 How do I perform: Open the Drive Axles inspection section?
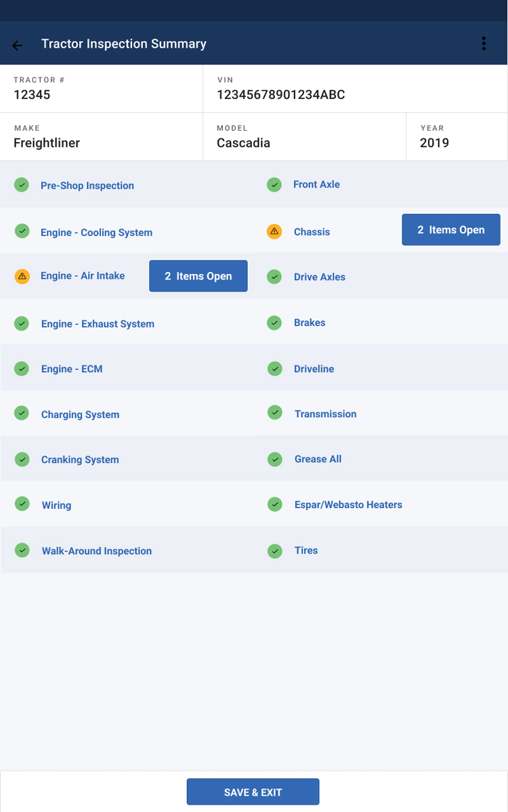coord(319,277)
